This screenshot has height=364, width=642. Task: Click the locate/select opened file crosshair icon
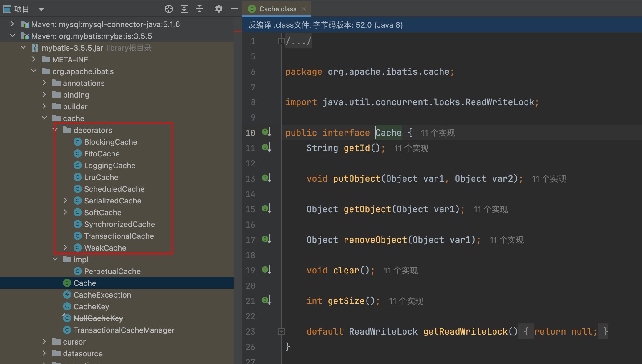(x=169, y=9)
